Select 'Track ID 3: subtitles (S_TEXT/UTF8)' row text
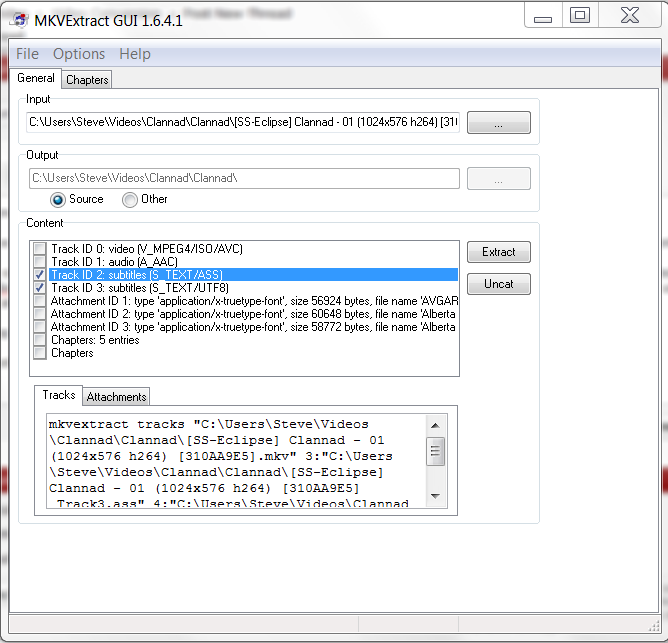 (140, 288)
